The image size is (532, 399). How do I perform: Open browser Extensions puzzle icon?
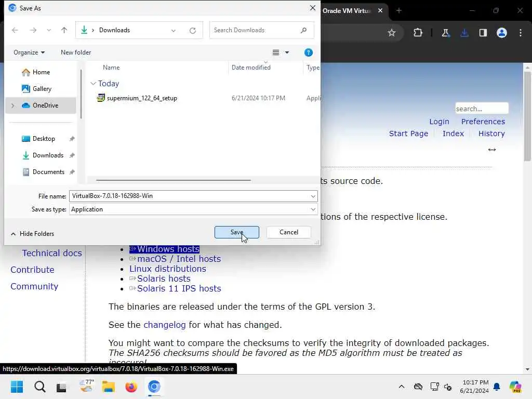[x=418, y=33]
